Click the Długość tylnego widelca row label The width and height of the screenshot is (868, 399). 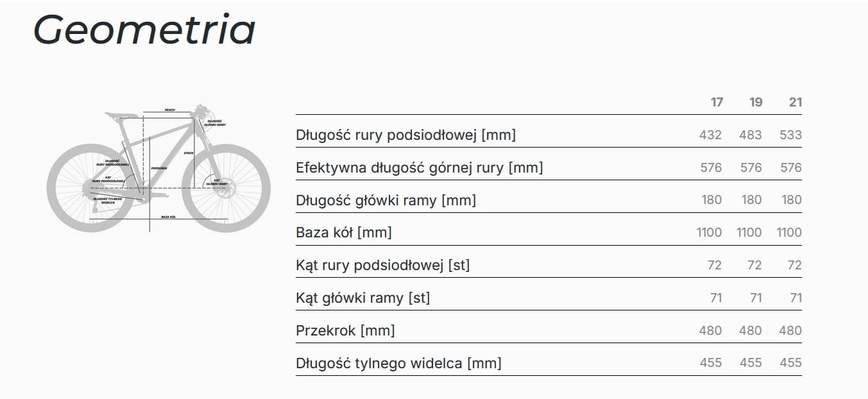[398, 363]
